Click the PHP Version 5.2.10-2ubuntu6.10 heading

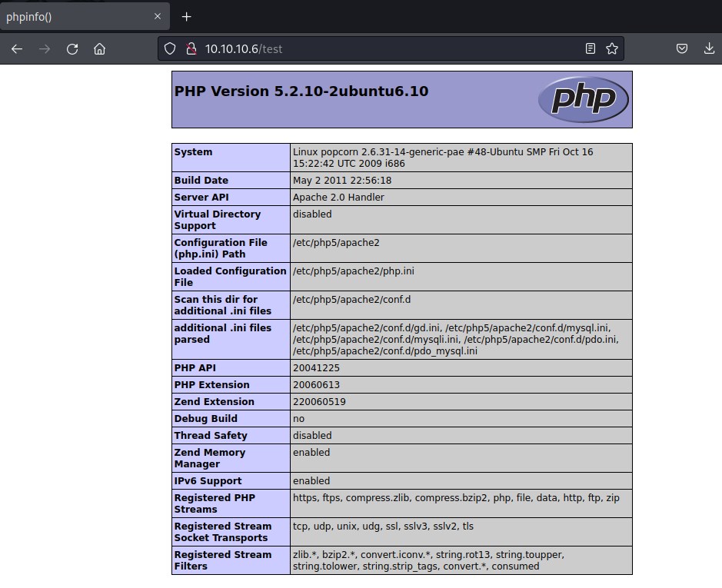[x=301, y=91]
